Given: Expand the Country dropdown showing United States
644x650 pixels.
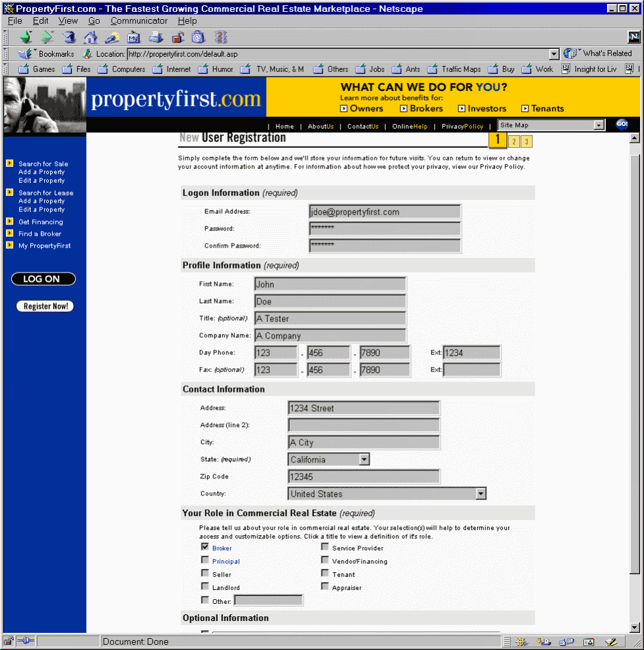Looking at the screenshot, I should pyautogui.click(x=481, y=494).
